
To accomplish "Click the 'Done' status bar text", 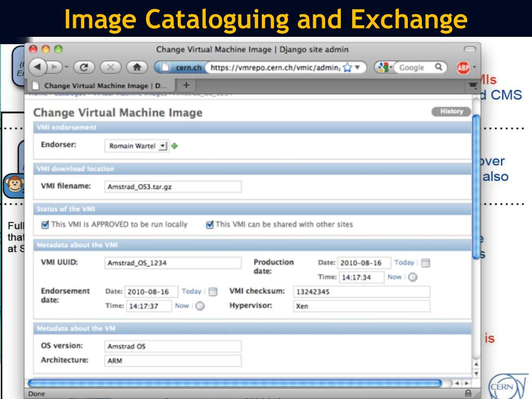I will click(x=37, y=394).
